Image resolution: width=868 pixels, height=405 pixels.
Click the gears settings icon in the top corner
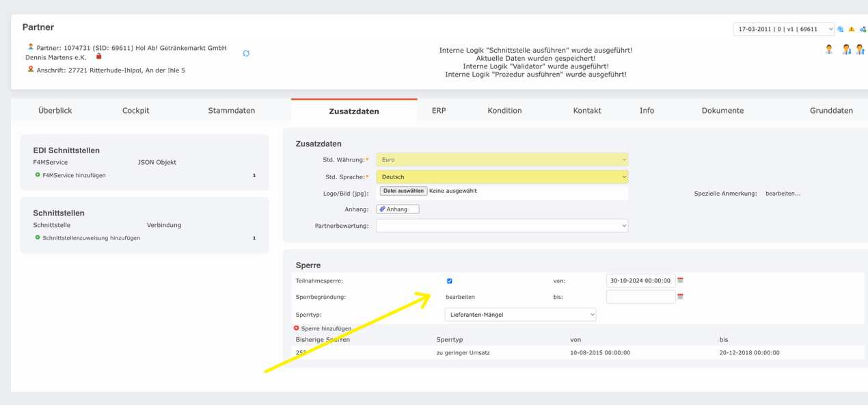point(862,29)
